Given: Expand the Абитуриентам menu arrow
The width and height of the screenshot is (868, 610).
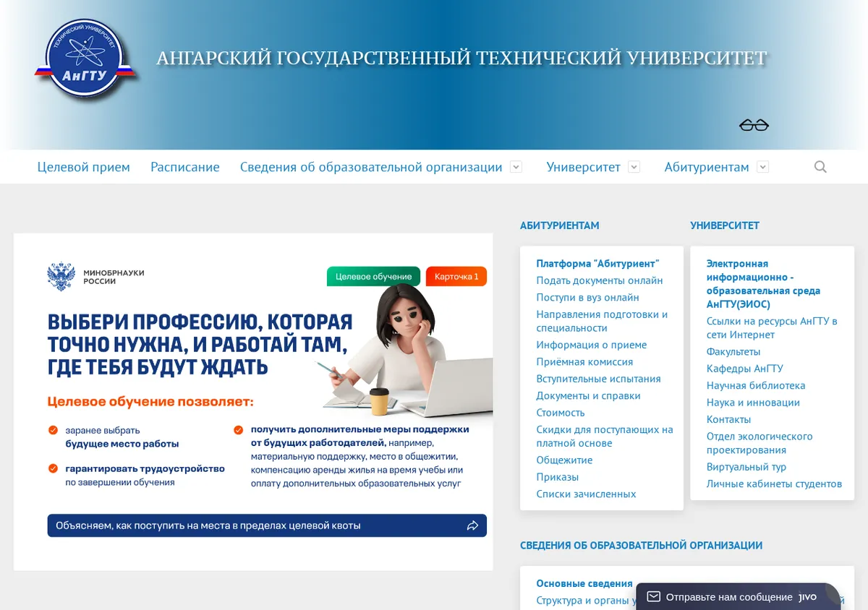Looking at the screenshot, I should click(x=762, y=167).
